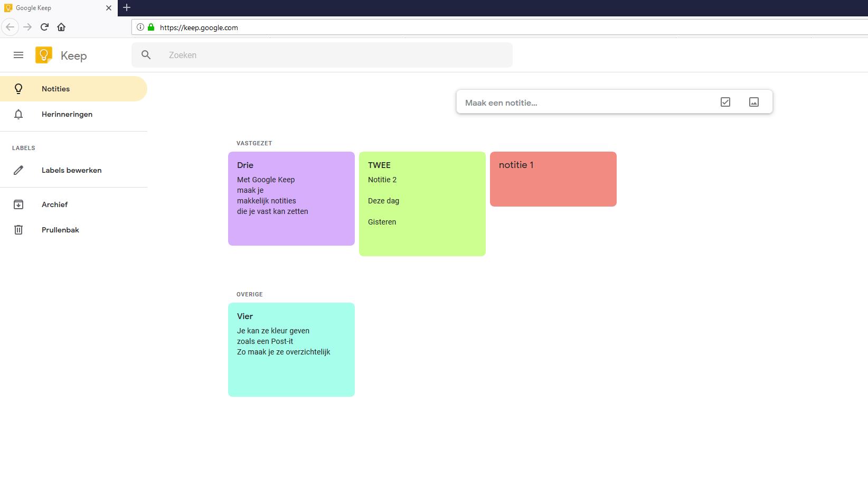Click the pencil icon next to Labels bewerken
Image resolution: width=868 pixels, height=504 pixels.
19,170
